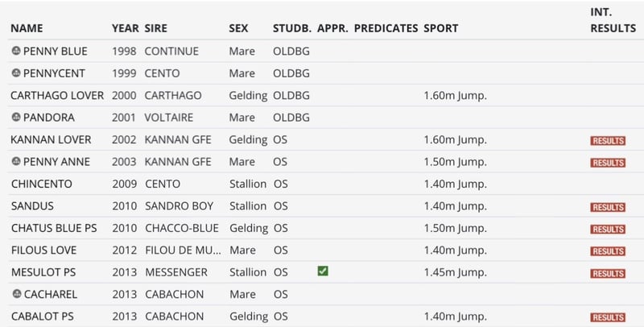The height and width of the screenshot is (327, 644).
Task: Show RESULTS for CHATUS BLUE PS
Action: 608,229
